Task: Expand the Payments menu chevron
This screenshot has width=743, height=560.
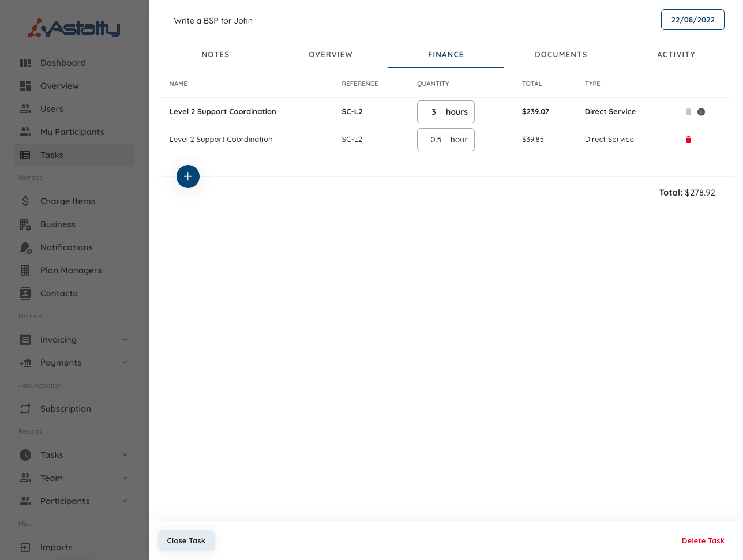Action: point(125,363)
